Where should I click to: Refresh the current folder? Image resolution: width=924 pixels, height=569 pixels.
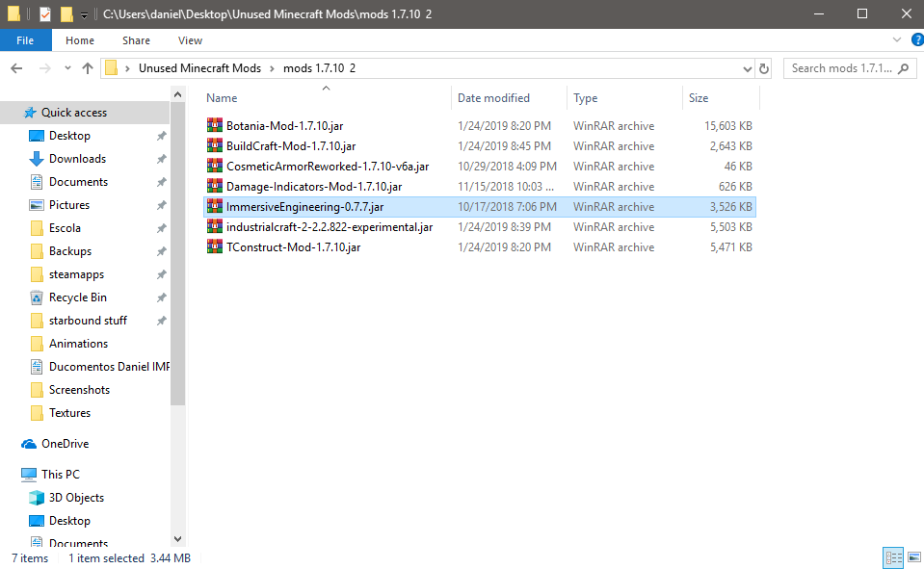pos(764,69)
